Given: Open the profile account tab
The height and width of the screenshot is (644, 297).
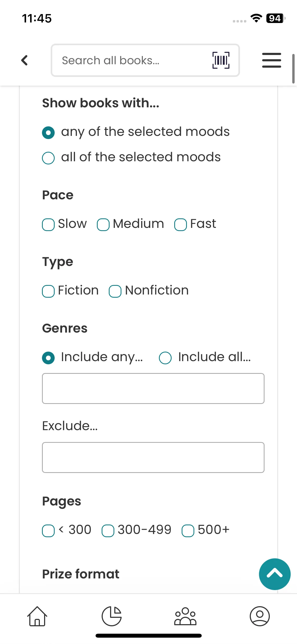Looking at the screenshot, I should click(260, 616).
